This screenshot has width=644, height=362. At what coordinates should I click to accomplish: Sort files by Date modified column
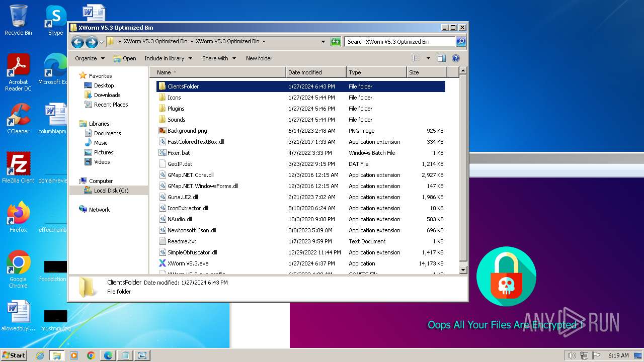pyautogui.click(x=316, y=72)
